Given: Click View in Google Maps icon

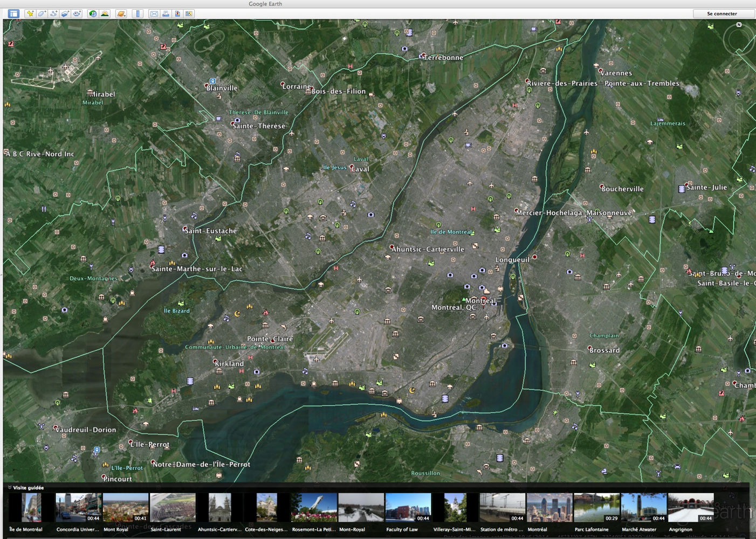Looking at the screenshot, I should pyautogui.click(x=189, y=13).
